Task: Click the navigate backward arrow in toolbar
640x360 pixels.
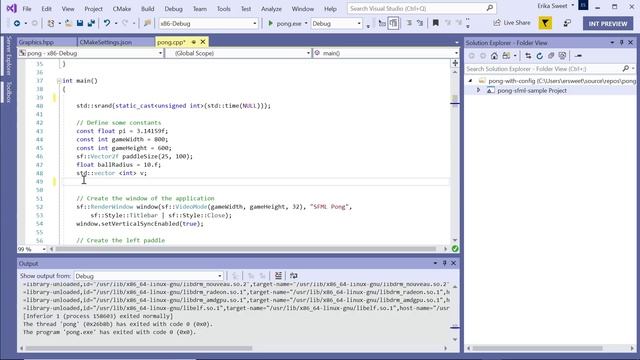Action: pyautogui.click(x=17, y=24)
